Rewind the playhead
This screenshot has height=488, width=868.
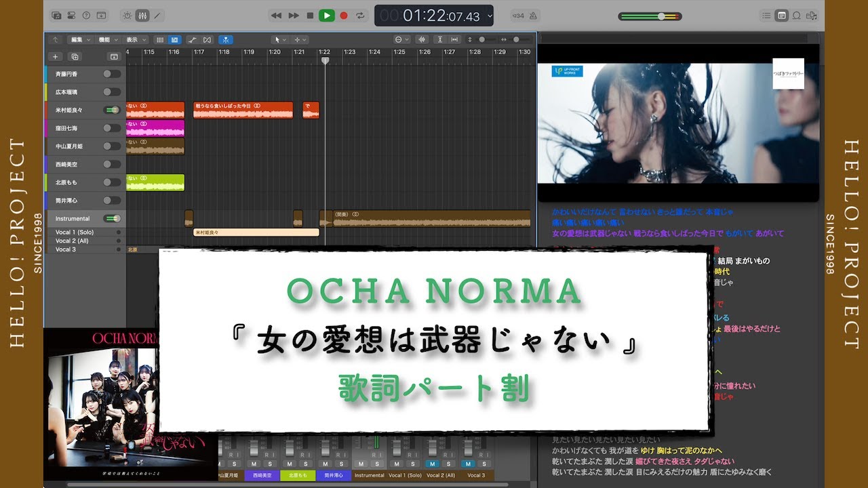[x=276, y=15]
